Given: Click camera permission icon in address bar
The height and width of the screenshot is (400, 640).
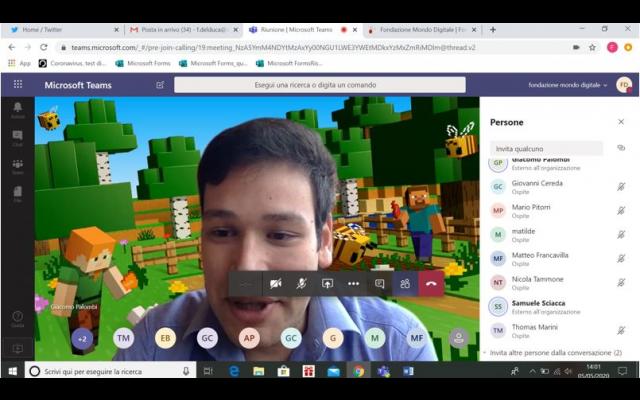Looking at the screenshot, I should [576, 47].
